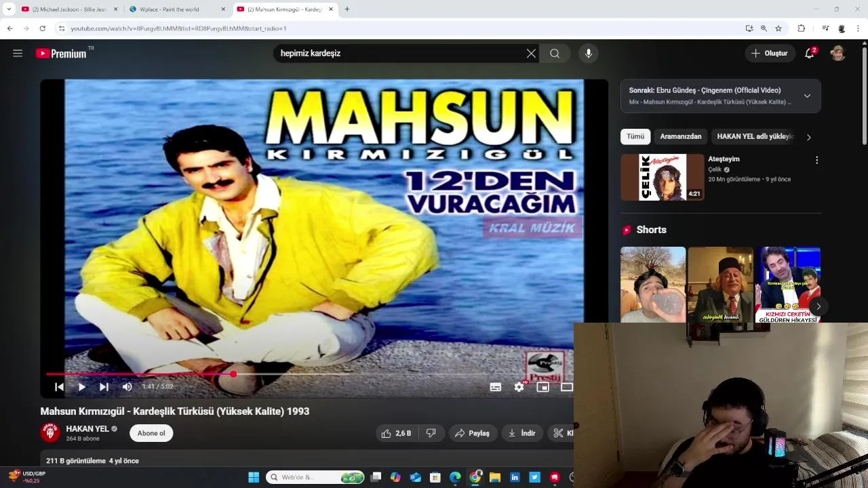Open the YouTube account avatar menu
The image size is (868, 488).
point(838,54)
